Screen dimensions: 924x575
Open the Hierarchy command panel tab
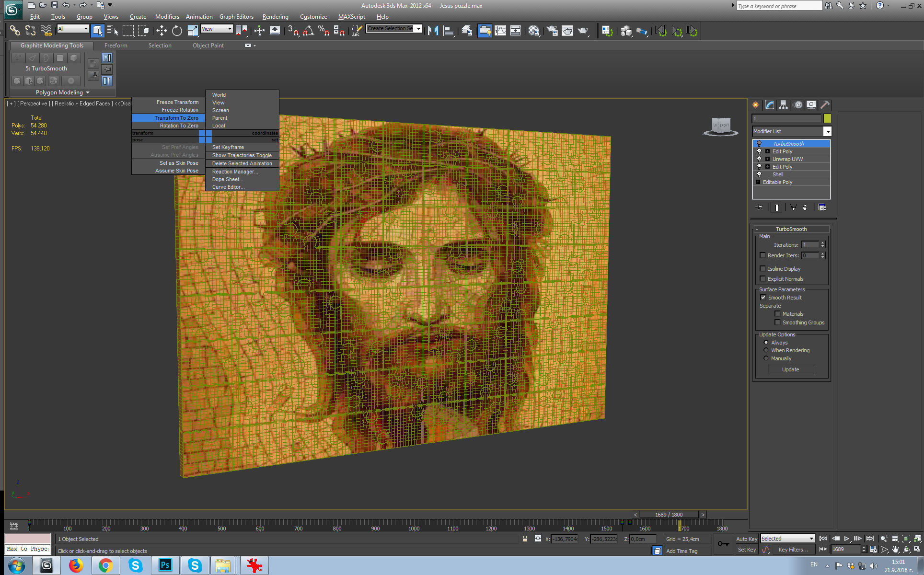tap(783, 104)
